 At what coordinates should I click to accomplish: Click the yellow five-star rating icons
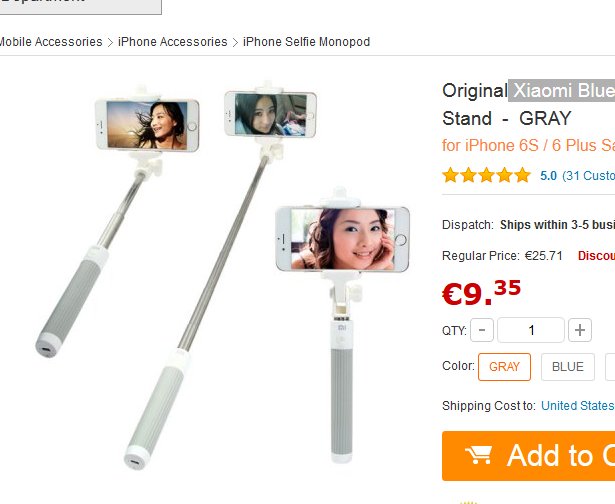coord(486,175)
